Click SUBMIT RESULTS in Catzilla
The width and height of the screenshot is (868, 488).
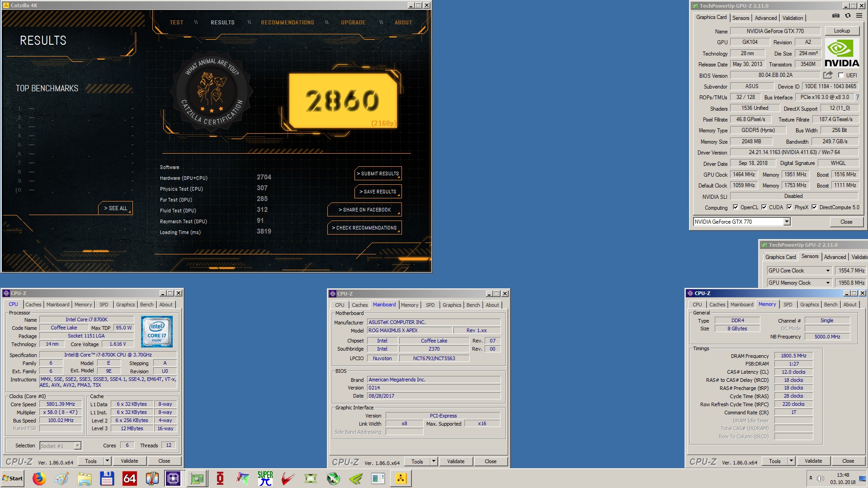pyautogui.click(x=378, y=174)
